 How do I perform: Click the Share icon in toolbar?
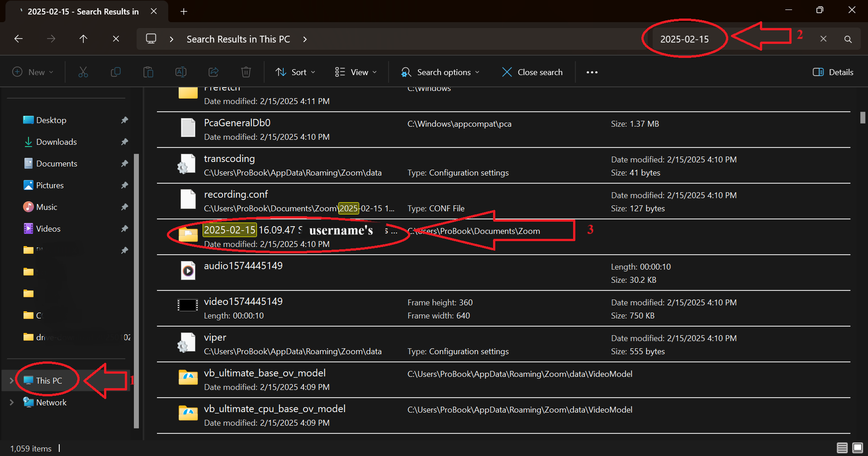(213, 72)
